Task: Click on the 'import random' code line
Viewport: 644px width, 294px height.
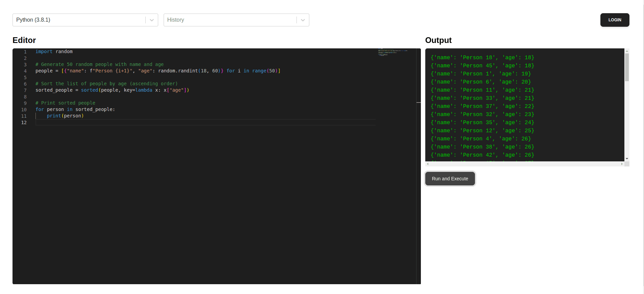Action: point(54,52)
